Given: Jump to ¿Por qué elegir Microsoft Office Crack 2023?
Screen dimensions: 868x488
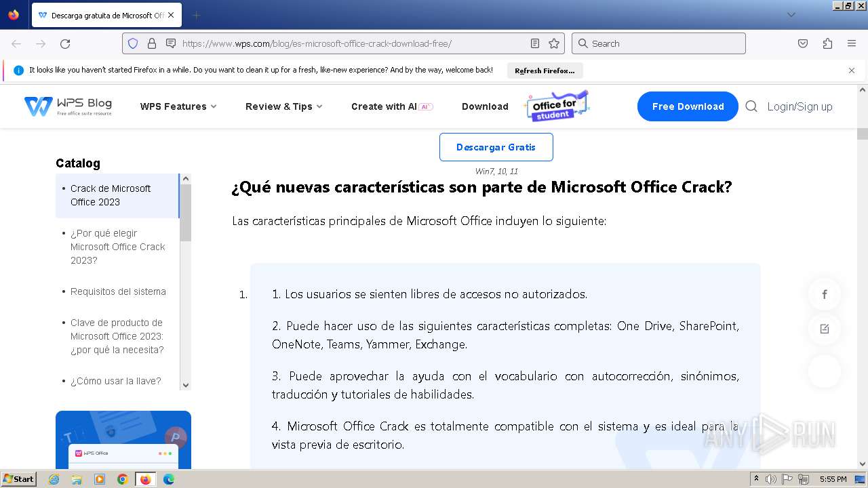Looking at the screenshot, I should pos(118,247).
